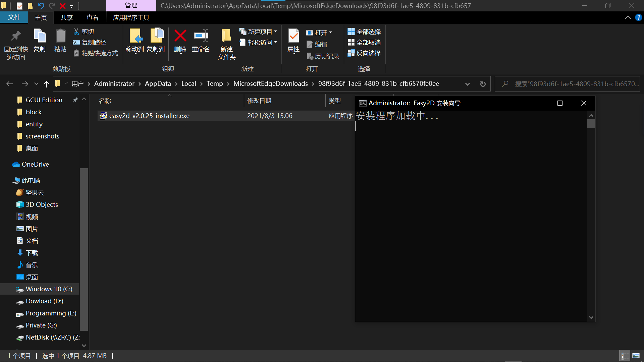Click Edit (编辑) in the ribbon
644x362 pixels.
coord(317,44)
